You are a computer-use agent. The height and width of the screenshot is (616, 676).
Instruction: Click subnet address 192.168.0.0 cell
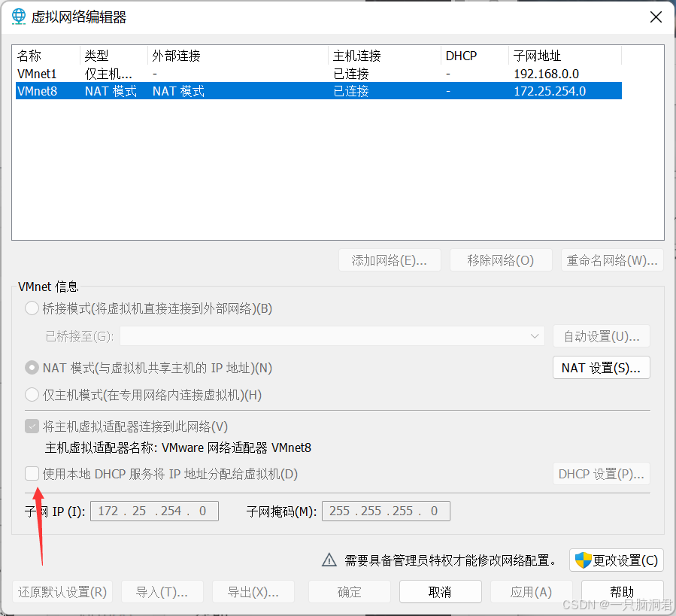click(546, 74)
